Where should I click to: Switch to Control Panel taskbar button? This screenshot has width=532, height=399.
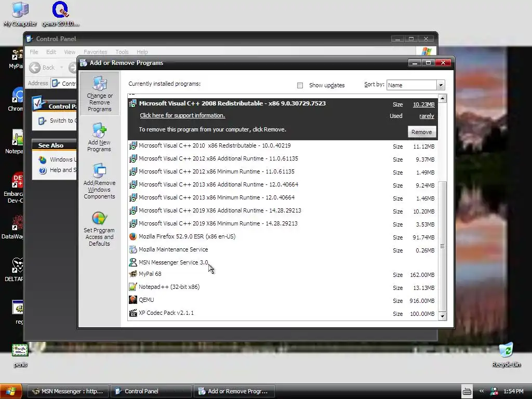151,391
